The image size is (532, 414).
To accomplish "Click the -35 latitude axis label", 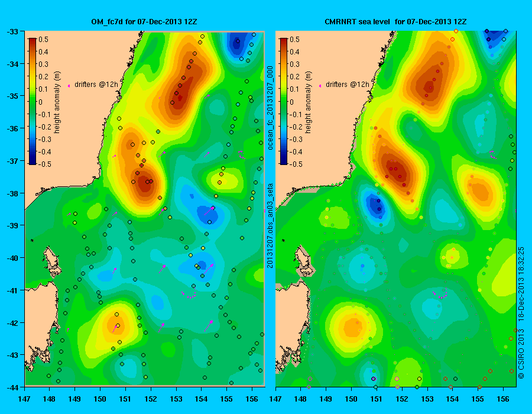I will [x=12, y=96].
